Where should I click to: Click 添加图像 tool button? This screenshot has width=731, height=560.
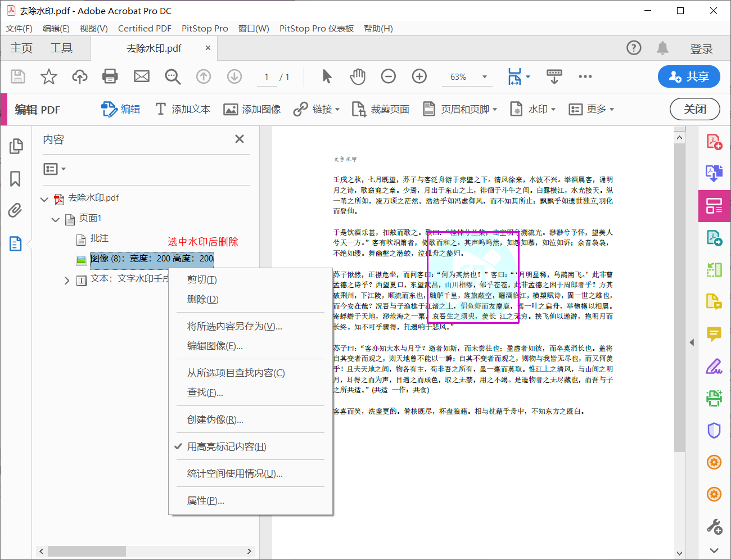(x=252, y=109)
